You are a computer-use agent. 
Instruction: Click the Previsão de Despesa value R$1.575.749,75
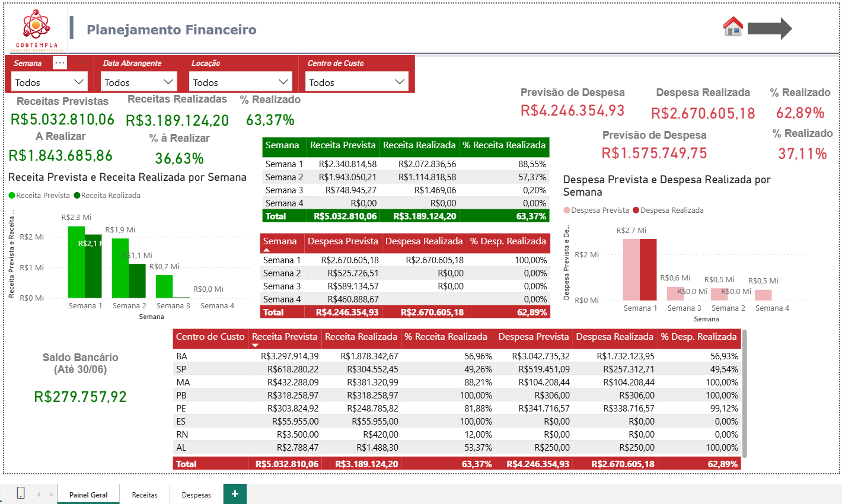[655, 154]
